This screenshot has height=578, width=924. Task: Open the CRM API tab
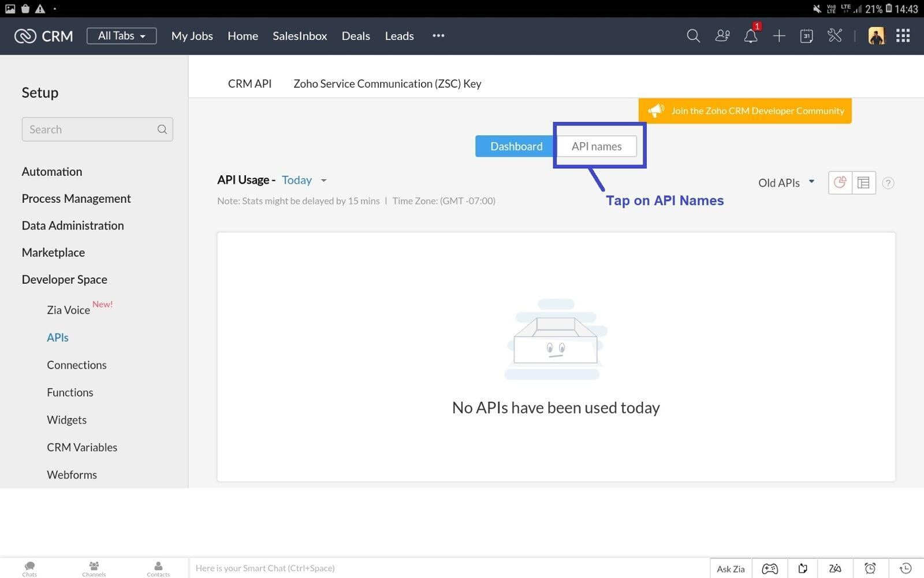coord(249,84)
